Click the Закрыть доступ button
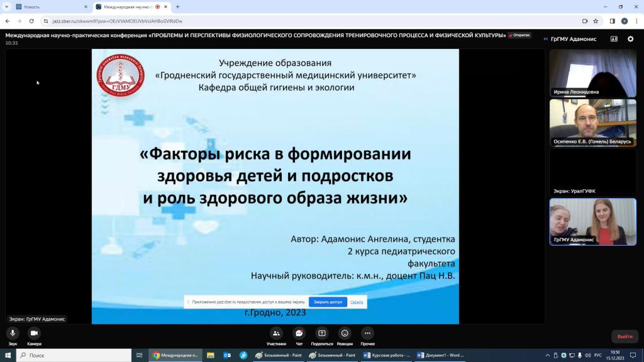Viewport: 644px width, 362px height. [x=328, y=302]
